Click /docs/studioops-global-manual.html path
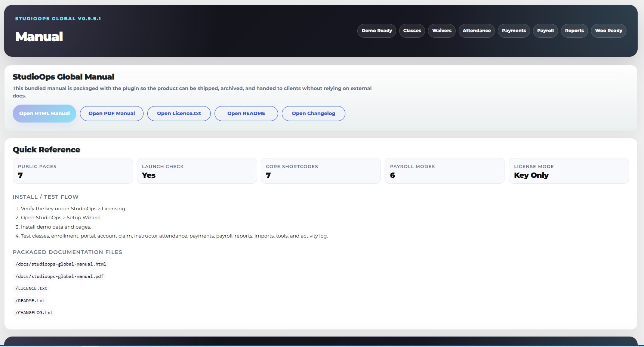The image size is (644, 347). [x=61, y=264]
